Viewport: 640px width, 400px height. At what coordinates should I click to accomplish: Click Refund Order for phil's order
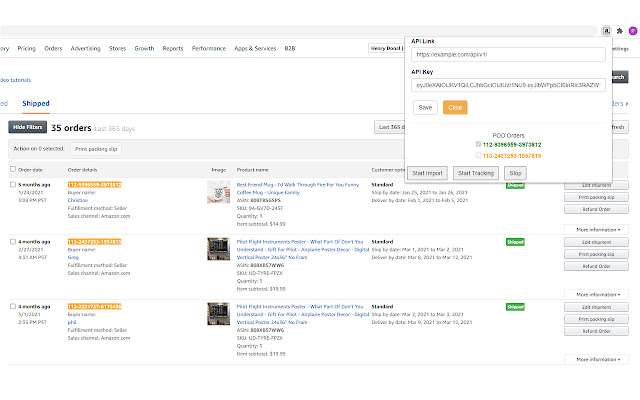[x=596, y=331]
